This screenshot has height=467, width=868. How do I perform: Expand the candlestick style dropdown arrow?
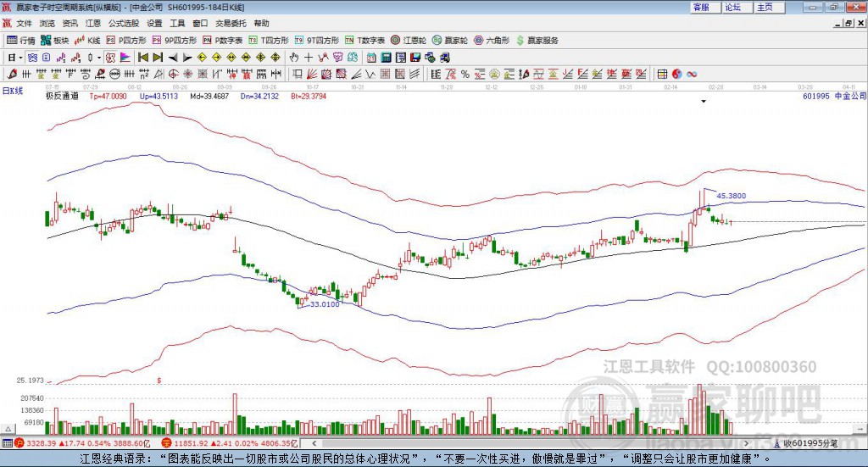[99, 58]
